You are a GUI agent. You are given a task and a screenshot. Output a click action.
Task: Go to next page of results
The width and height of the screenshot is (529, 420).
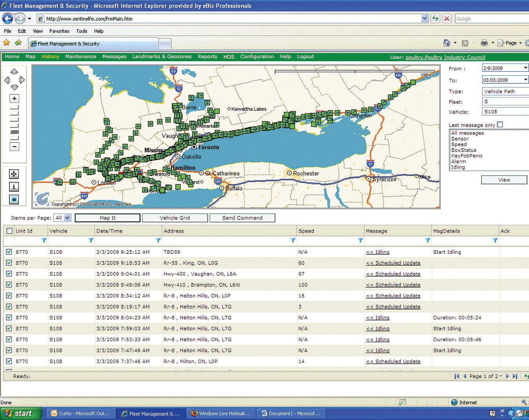pyautogui.click(x=507, y=376)
